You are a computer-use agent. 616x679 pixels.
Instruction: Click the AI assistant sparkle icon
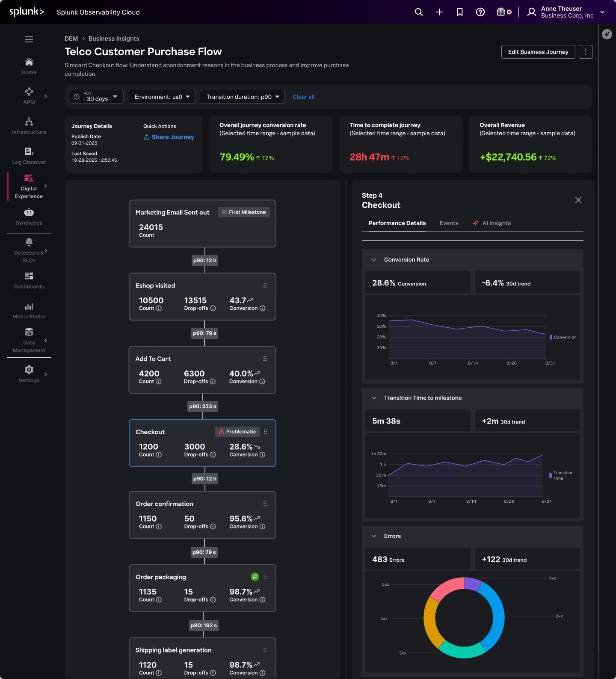607,34
